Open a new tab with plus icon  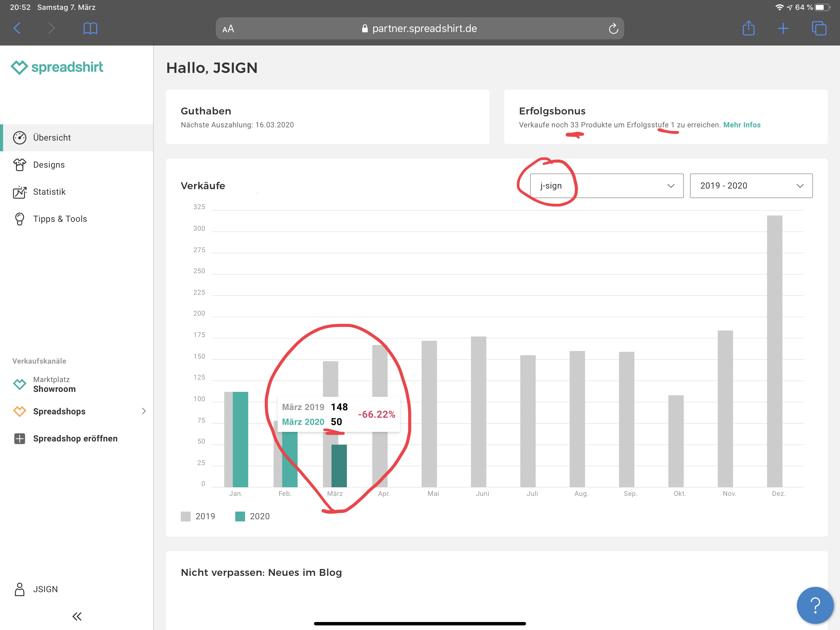783,29
